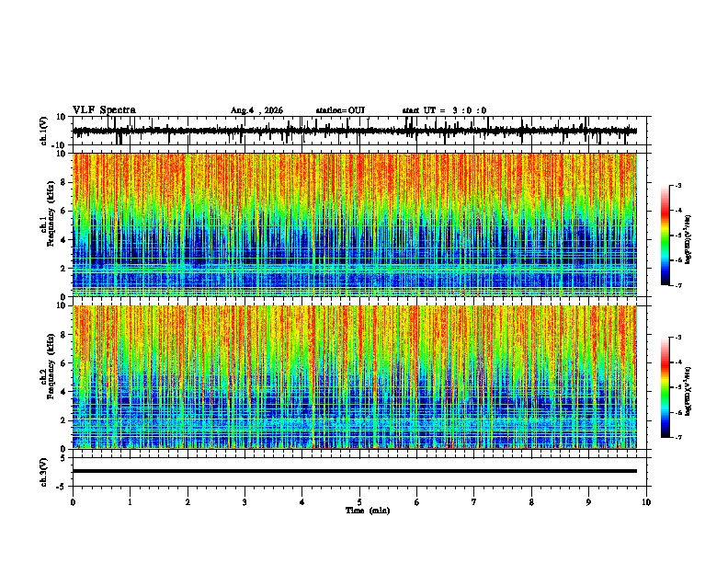The image size is (728, 563).
Task: Click the ch.1 colorbar "log(PSD)(V²/Hz)" label
Action: (x=688, y=240)
